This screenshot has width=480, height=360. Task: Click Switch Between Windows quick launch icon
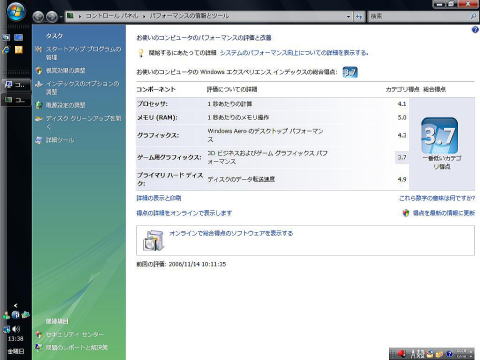click(18, 37)
